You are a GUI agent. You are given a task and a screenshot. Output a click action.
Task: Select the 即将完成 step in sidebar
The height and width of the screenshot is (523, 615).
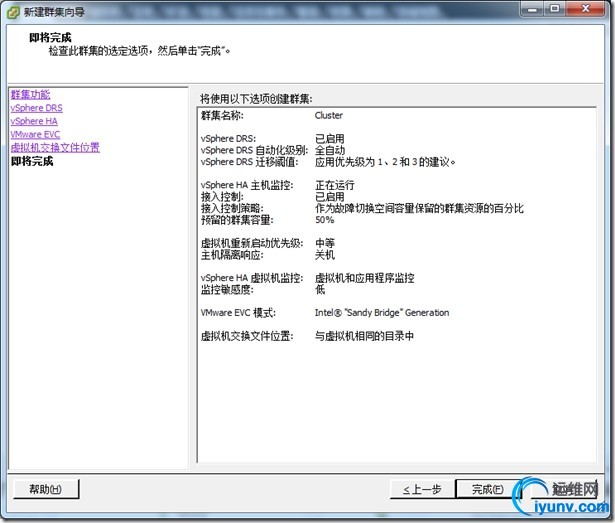[32, 161]
